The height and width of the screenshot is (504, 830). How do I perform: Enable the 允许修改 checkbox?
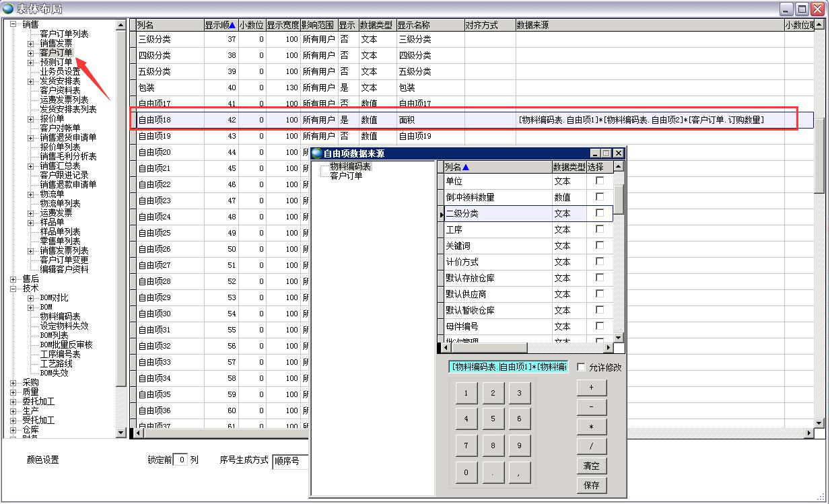click(x=582, y=367)
